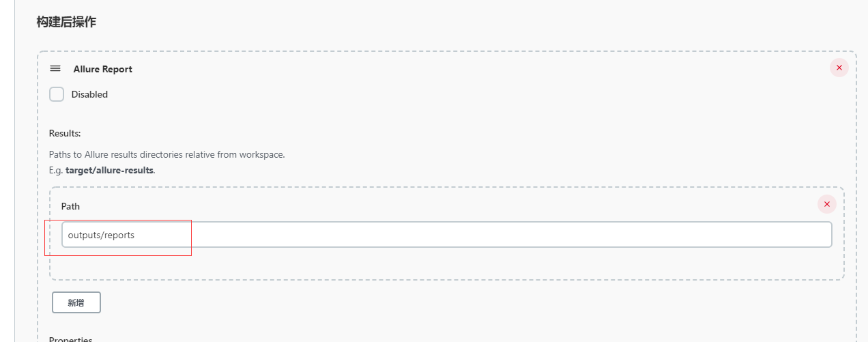Viewport: 868px width, 342px height.
Task: Click the 构建后操作 section heading
Action: point(66,22)
